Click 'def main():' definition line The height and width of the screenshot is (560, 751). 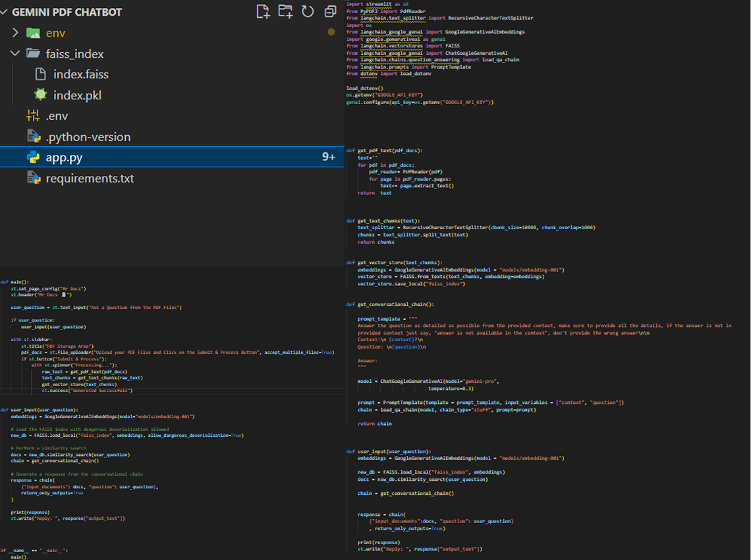coord(15,282)
